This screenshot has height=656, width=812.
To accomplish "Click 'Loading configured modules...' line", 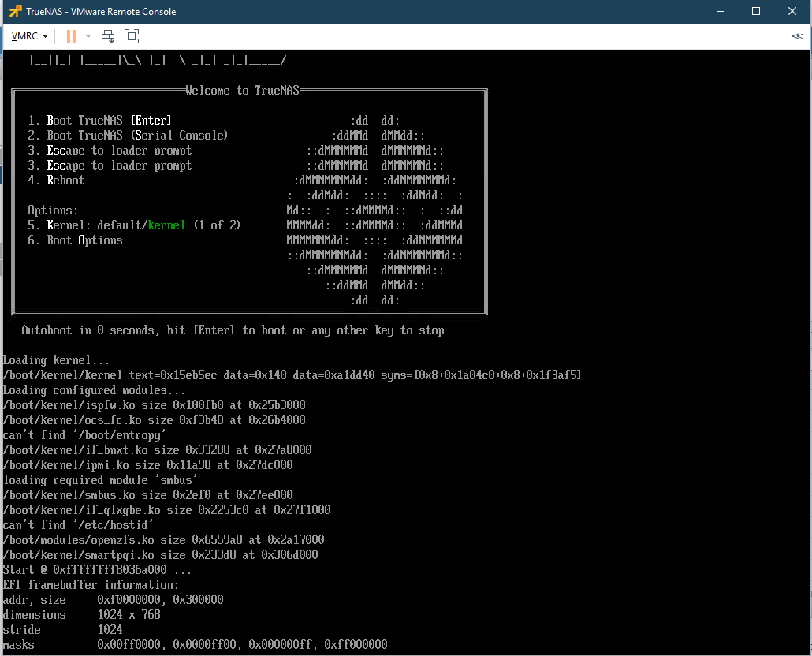I will point(94,390).
